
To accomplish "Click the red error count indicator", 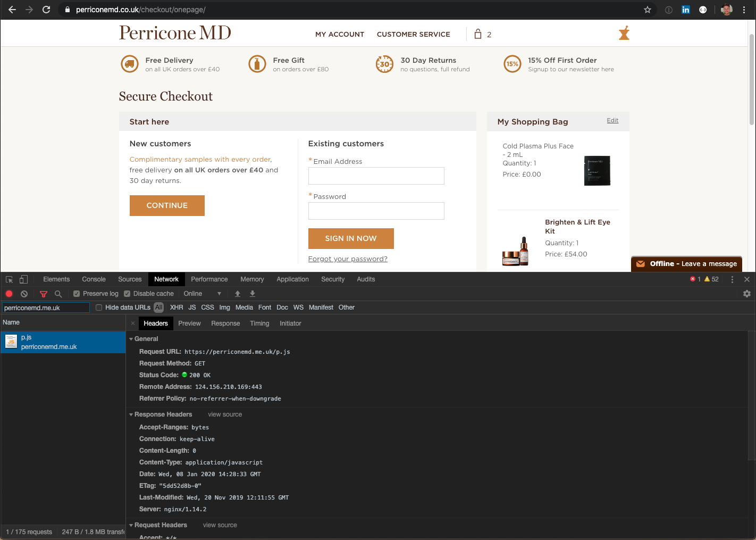I will pos(695,279).
